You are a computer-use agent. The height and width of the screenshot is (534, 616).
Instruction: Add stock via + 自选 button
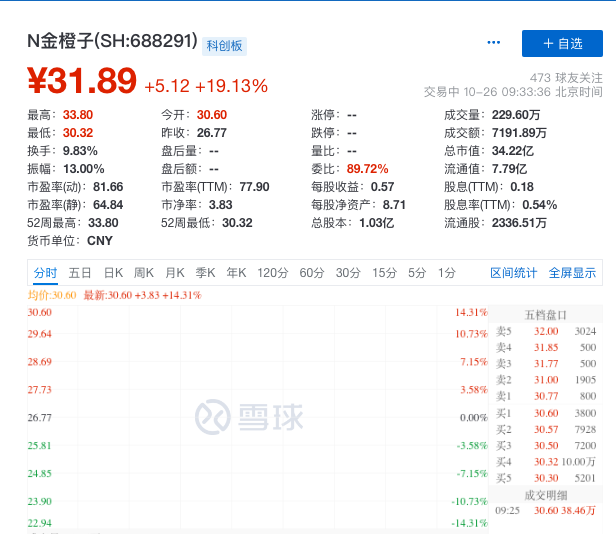(x=562, y=44)
